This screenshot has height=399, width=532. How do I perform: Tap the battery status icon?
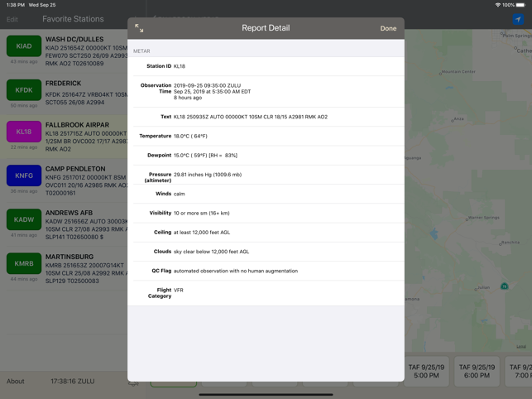(520, 5)
